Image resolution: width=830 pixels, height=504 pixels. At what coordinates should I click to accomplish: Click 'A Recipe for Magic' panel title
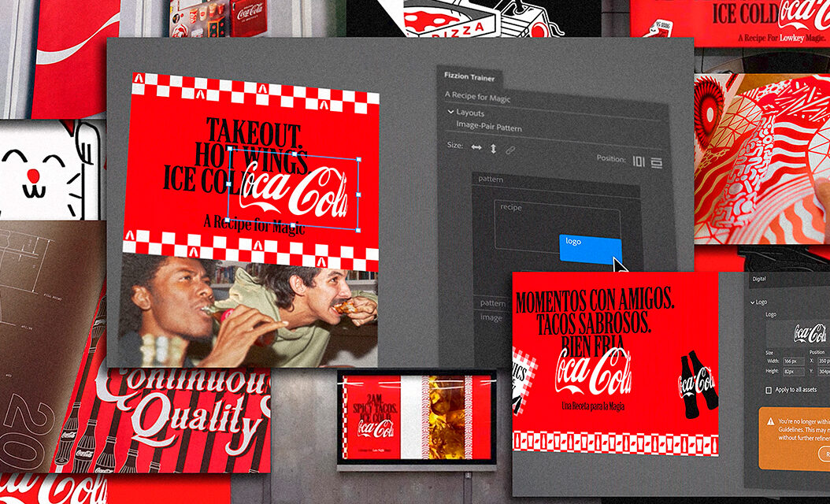tap(477, 96)
